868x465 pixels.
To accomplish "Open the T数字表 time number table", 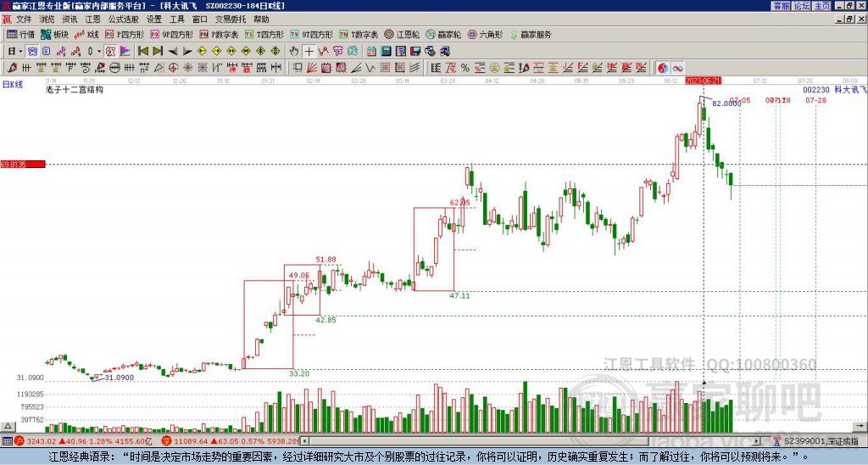I will pyautogui.click(x=359, y=34).
